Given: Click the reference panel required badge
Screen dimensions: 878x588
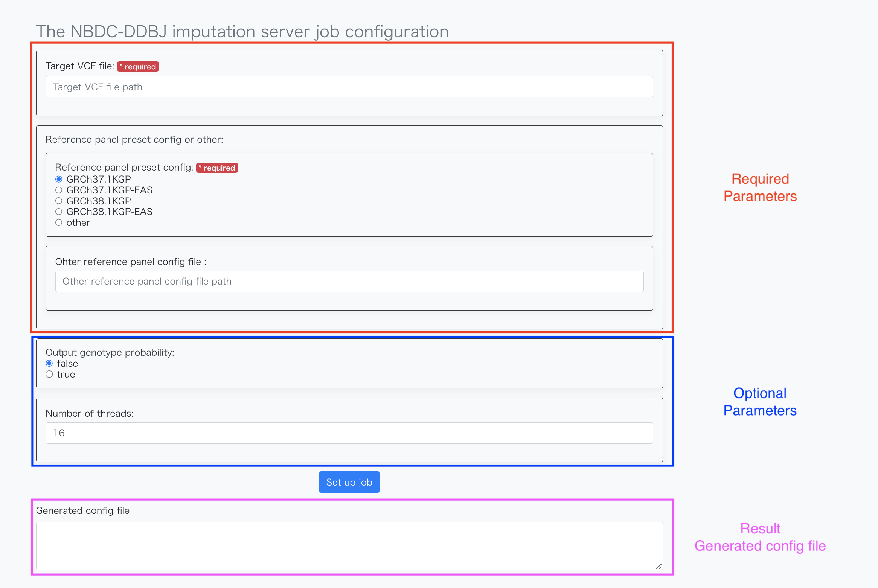Looking at the screenshot, I should 217,168.
